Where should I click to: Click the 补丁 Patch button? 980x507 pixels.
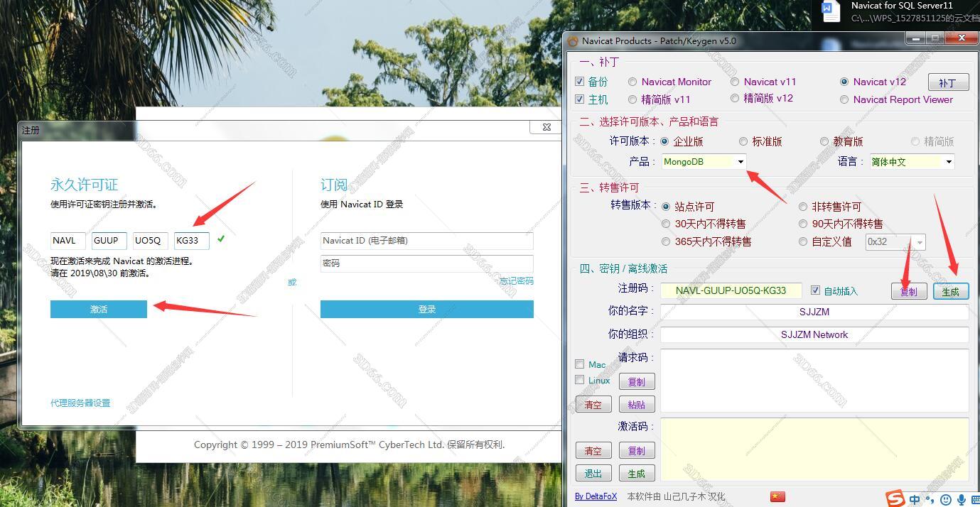[x=948, y=82]
